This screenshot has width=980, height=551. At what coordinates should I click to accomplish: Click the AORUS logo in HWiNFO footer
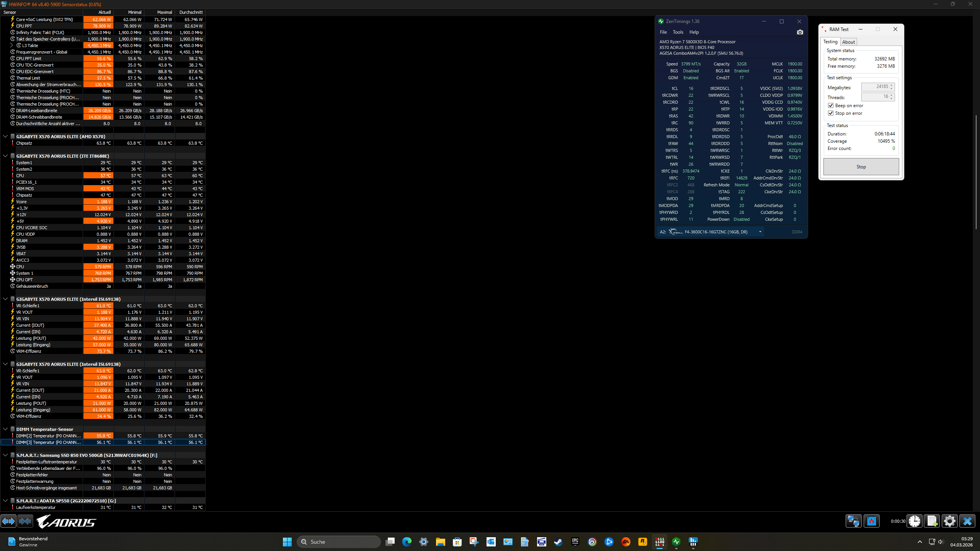pos(65,521)
